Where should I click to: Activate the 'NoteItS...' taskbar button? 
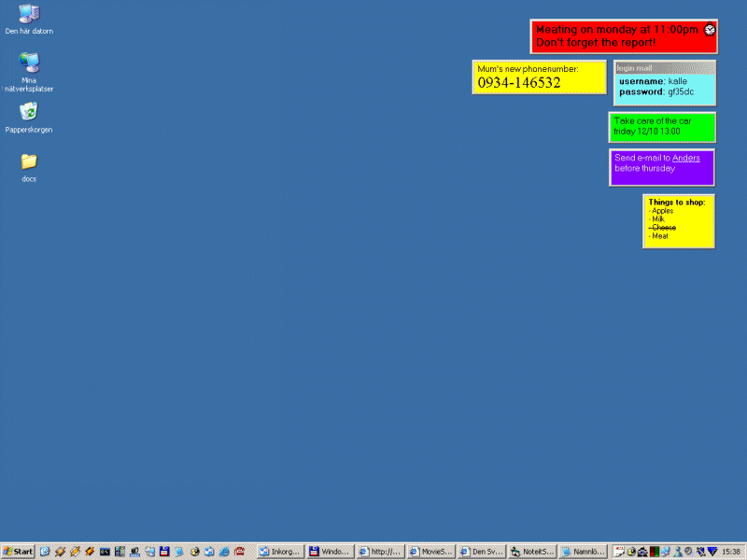532,552
